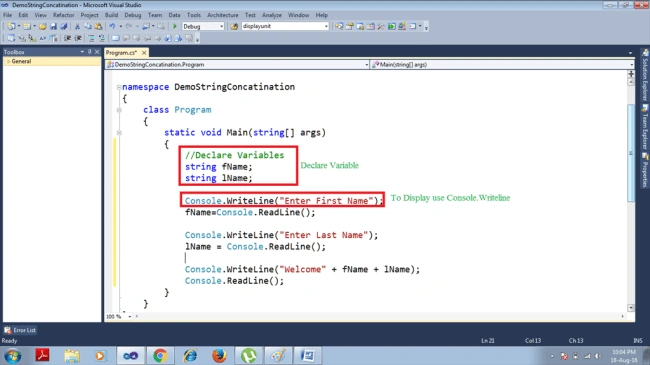Viewport: 650px width, 365px height.
Task: Open Adobe Reader from taskbar
Action: pyautogui.click(x=42, y=356)
